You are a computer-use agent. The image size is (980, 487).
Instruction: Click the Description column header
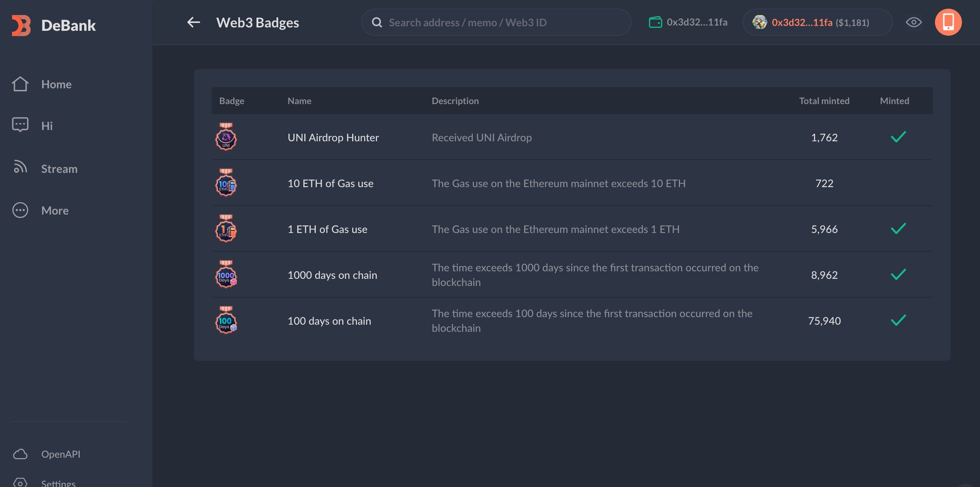coord(455,101)
